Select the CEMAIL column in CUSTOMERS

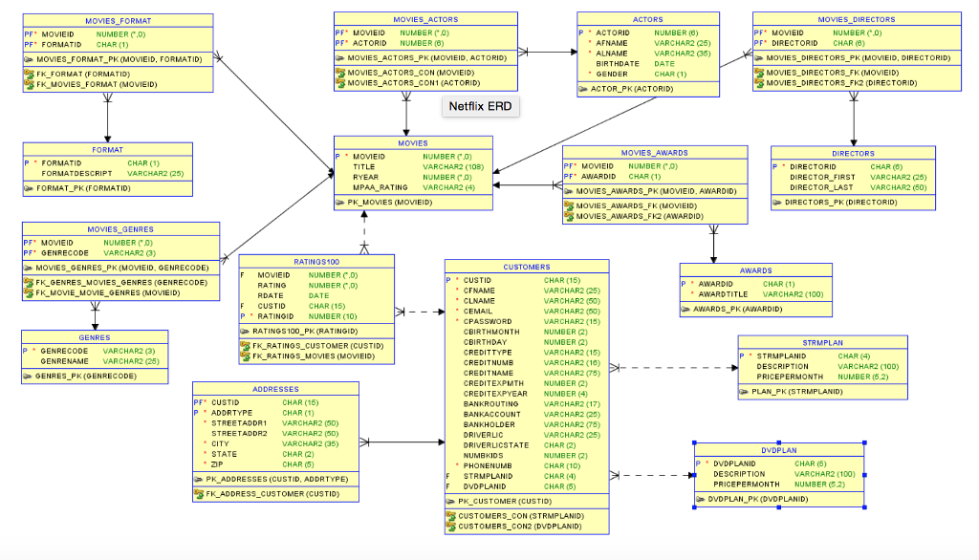(x=480, y=311)
